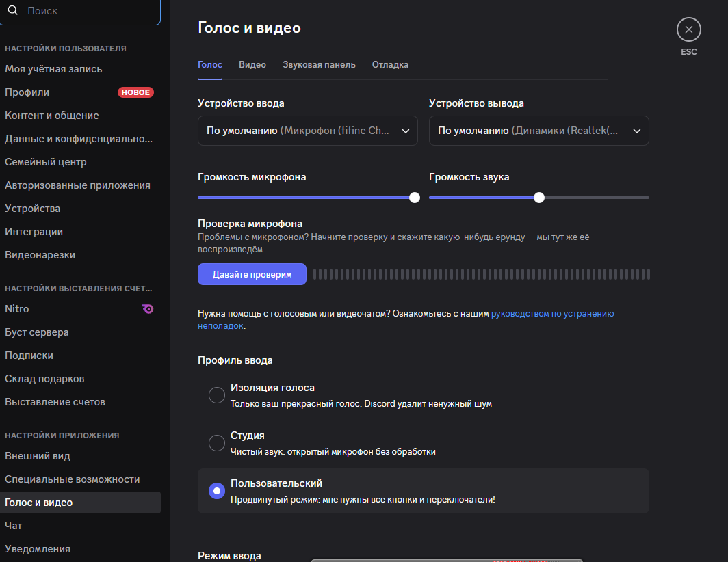
Task: Select the Пользовательский input profile
Action: 423,490
